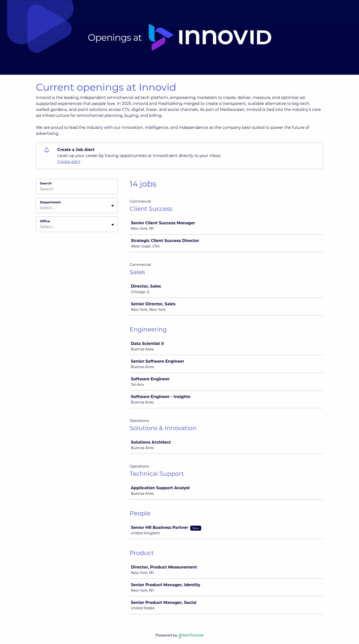
Task: Open Senior HR Business Partner listing
Action: click(x=226, y=530)
